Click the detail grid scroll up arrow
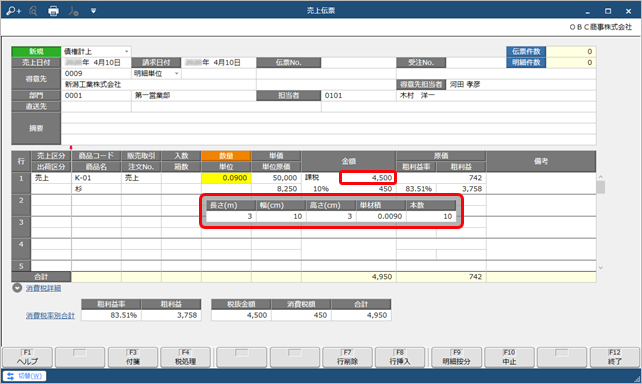The image size is (642, 384). [x=601, y=177]
